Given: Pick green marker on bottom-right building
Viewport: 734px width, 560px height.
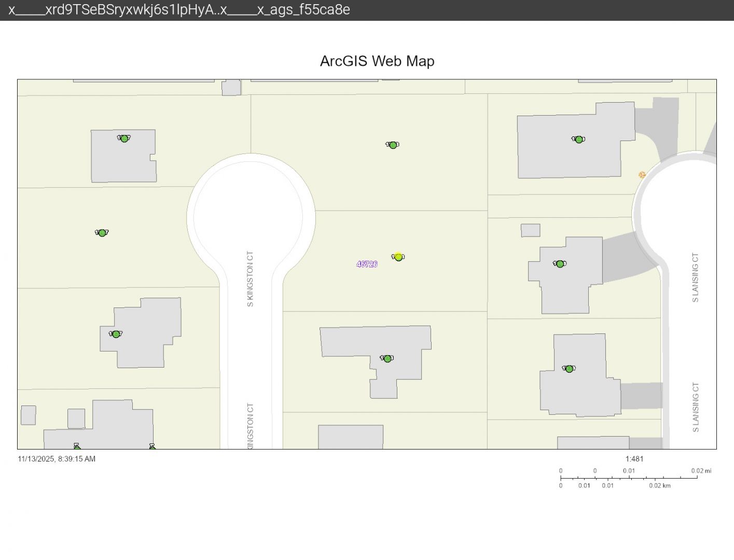Looking at the screenshot, I should [x=569, y=369].
